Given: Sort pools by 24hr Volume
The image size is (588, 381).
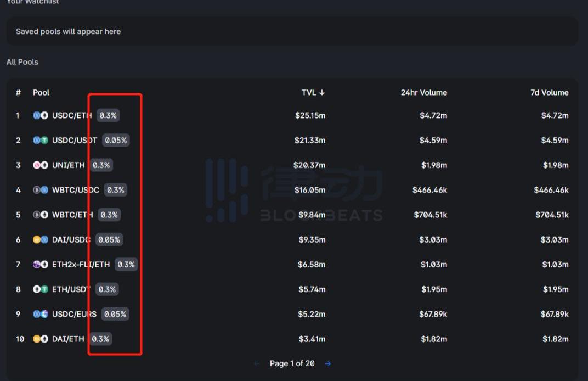Looking at the screenshot, I should pos(423,93).
